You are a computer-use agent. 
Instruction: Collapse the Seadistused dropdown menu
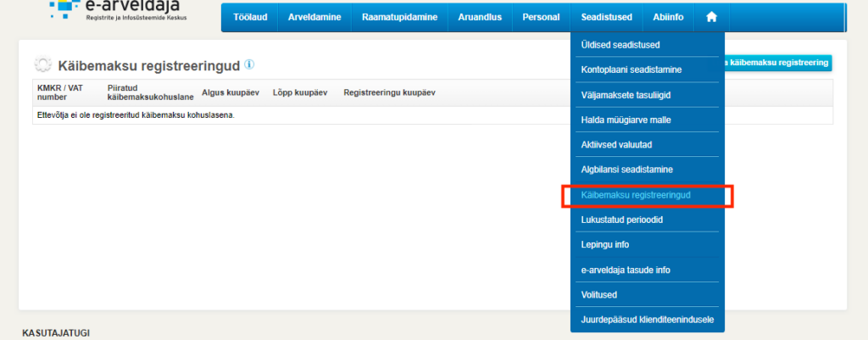(x=606, y=17)
